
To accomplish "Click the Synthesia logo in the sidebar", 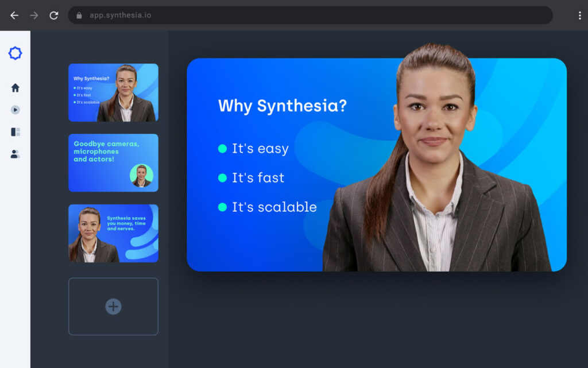I will pyautogui.click(x=16, y=53).
